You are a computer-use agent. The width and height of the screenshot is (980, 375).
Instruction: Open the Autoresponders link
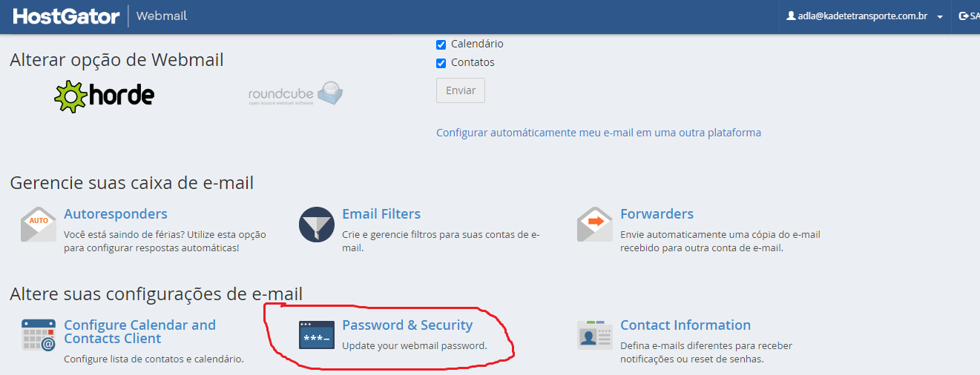[116, 213]
